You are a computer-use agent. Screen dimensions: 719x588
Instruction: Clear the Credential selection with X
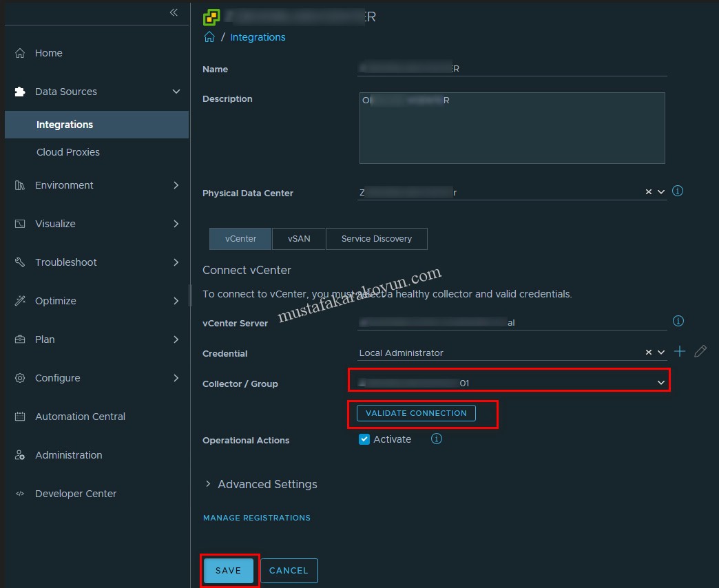648,353
